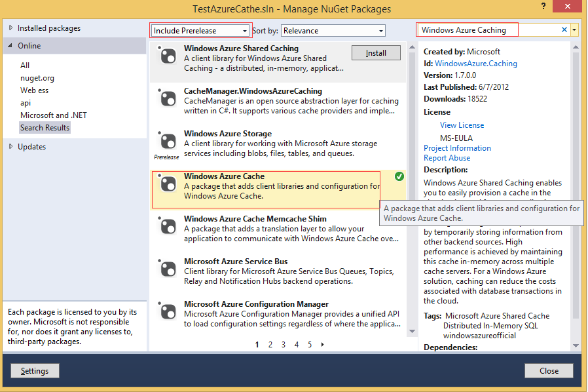The height and width of the screenshot is (392, 588).
Task: Click the Windows Azure Cache package icon
Action: coord(167,184)
